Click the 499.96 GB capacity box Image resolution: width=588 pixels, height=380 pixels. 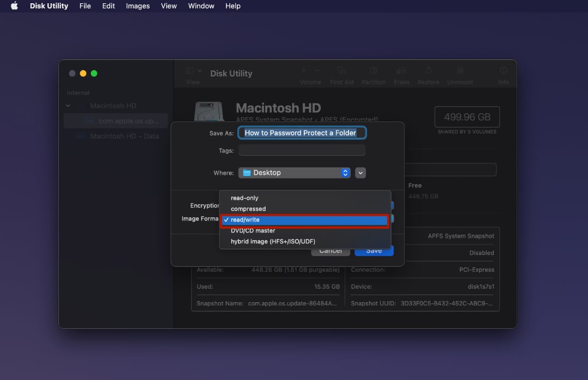[467, 117]
